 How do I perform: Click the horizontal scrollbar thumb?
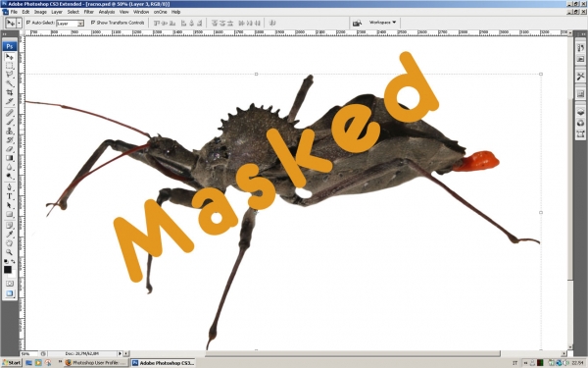tap(353, 353)
